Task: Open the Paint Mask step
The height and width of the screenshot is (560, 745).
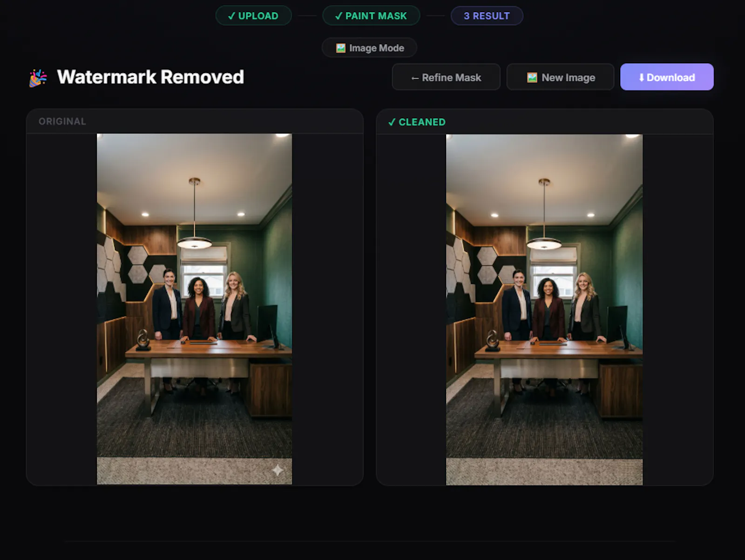Action: [371, 16]
